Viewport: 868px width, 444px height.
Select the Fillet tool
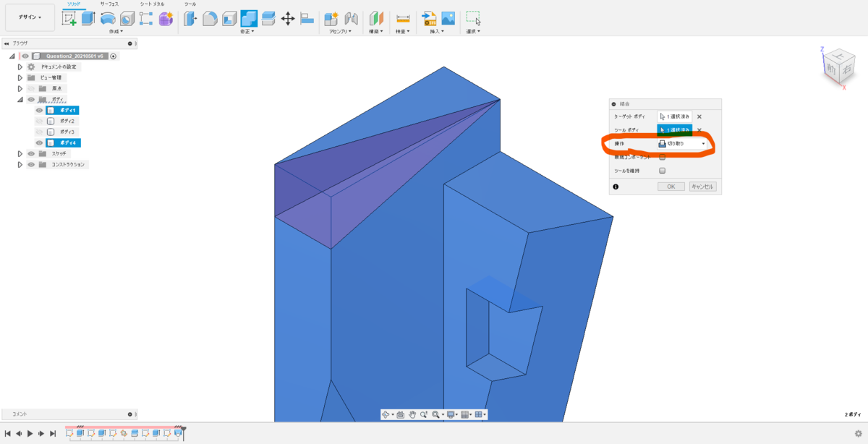tap(210, 19)
